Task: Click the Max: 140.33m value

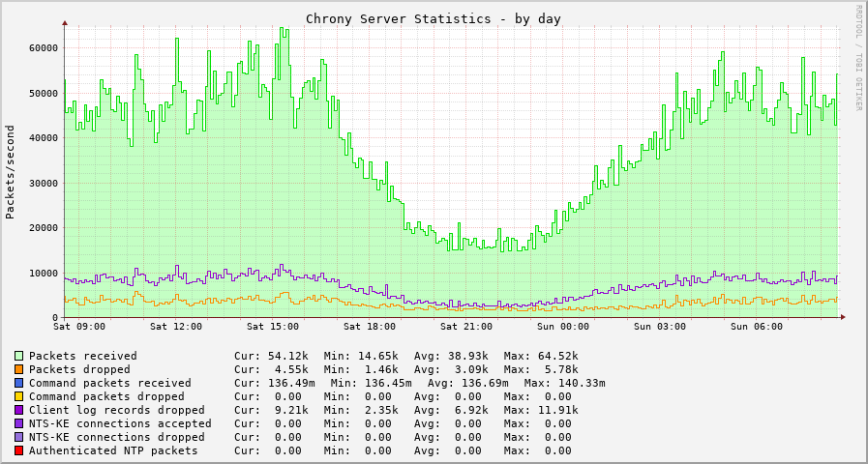Action: (x=565, y=383)
